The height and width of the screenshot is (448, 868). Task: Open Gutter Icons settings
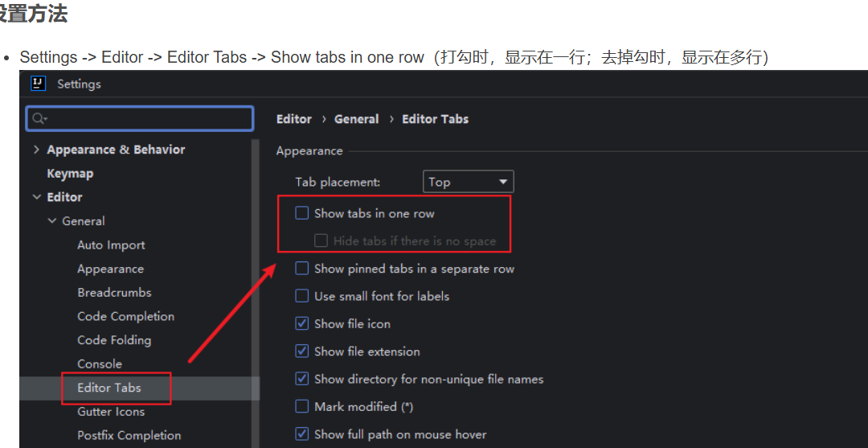[111, 412]
